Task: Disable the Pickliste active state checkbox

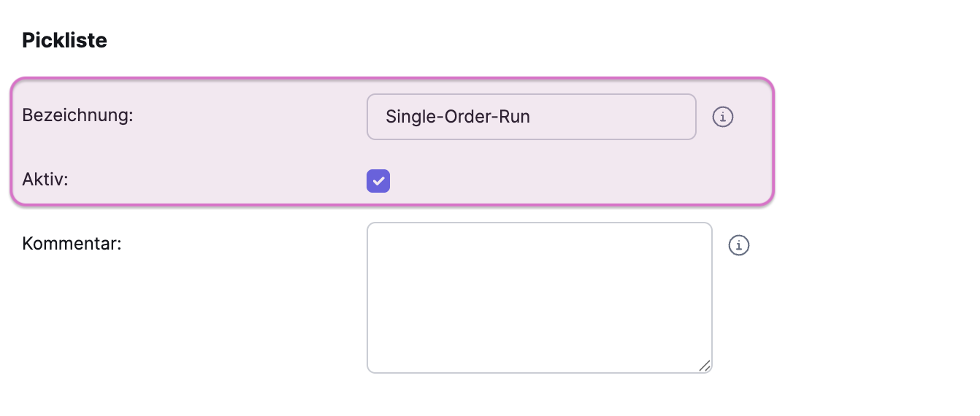Action: pos(378,181)
